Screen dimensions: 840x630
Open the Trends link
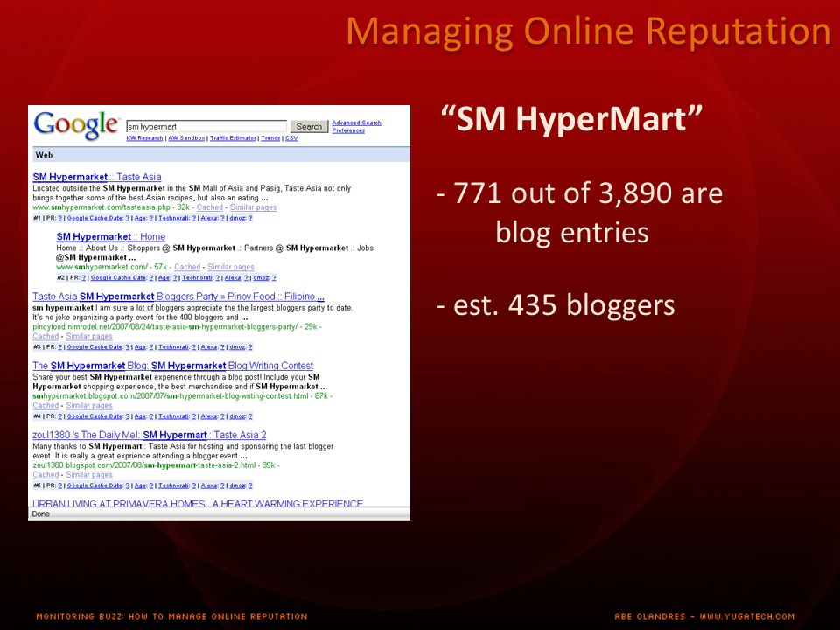click(x=270, y=138)
